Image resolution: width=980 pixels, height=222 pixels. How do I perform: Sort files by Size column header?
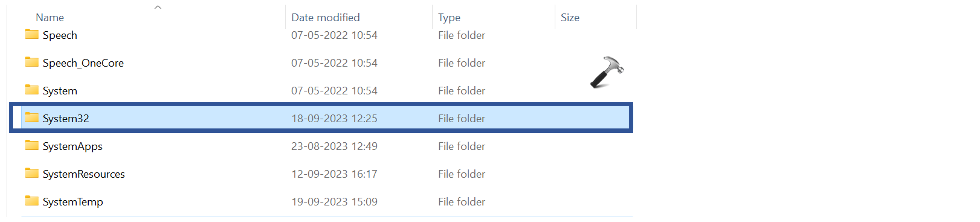tap(570, 18)
